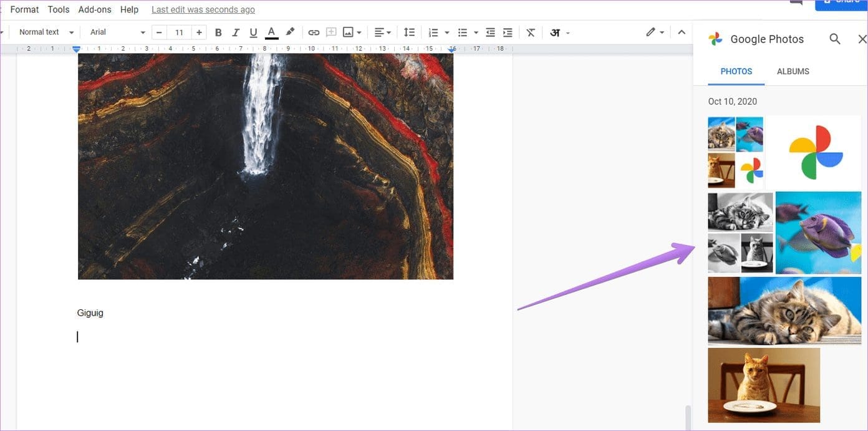Image resolution: width=868 pixels, height=431 pixels.
Task: Click the decrease indent icon
Action: (490, 32)
